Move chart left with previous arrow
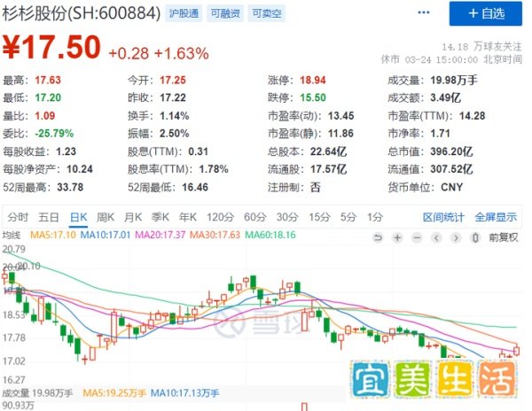Screen dimensions: 532x411 [436, 238]
